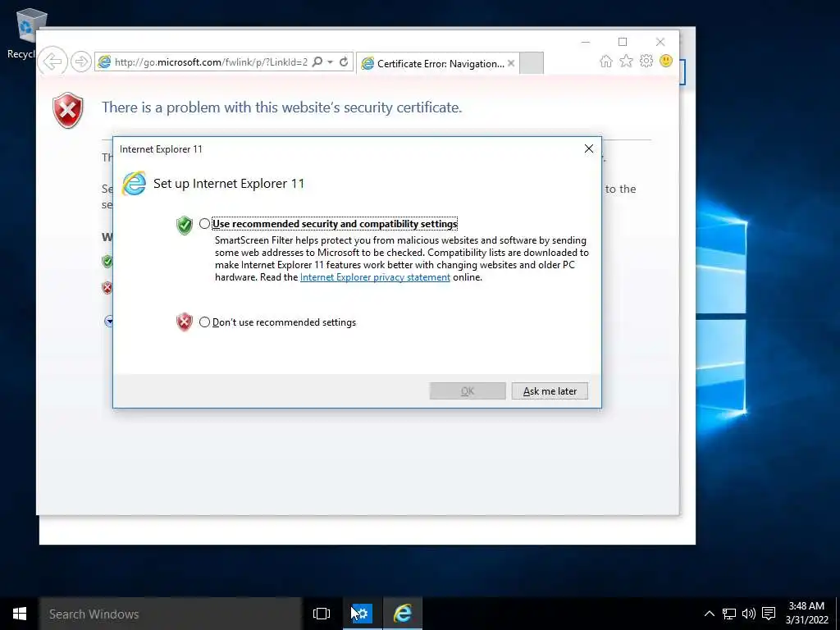This screenshot has width=840, height=630.
Task: Click the search magnifier in address bar
Action: (x=317, y=62)
